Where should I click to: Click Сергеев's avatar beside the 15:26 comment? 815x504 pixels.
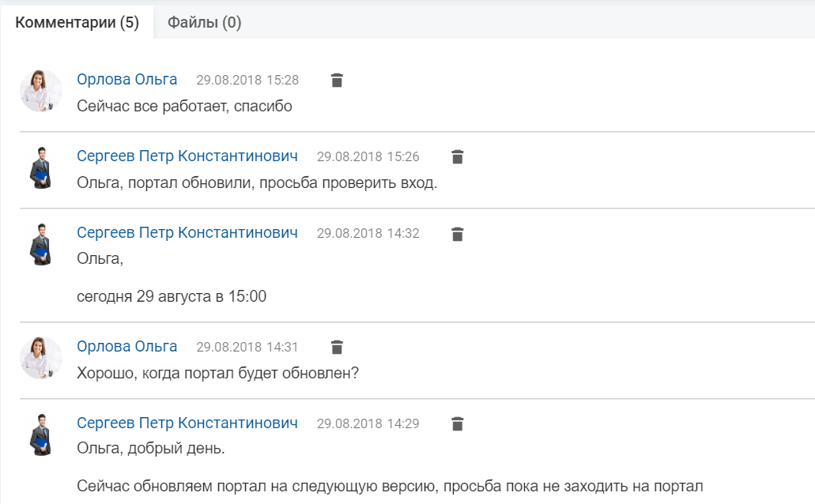(x=41, y=167)
